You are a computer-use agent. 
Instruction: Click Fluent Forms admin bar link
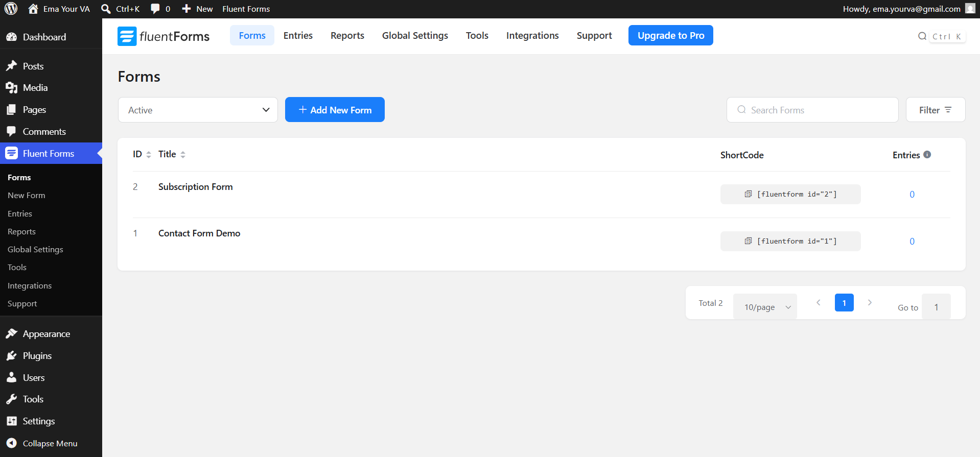(246, 9)
